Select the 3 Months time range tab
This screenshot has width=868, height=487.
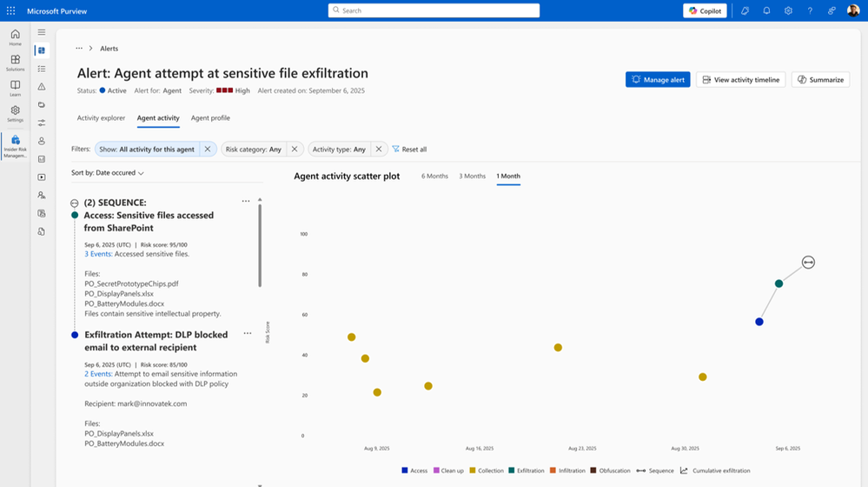pos(472,177)
